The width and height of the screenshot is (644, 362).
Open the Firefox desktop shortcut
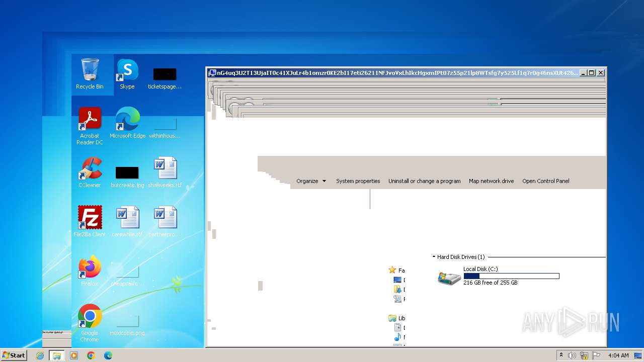90,271
